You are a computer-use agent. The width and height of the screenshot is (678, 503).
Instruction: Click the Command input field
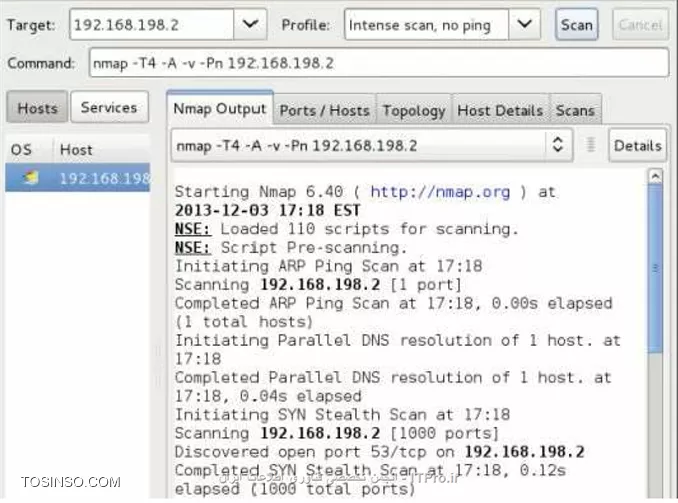[x=379, y=63]
